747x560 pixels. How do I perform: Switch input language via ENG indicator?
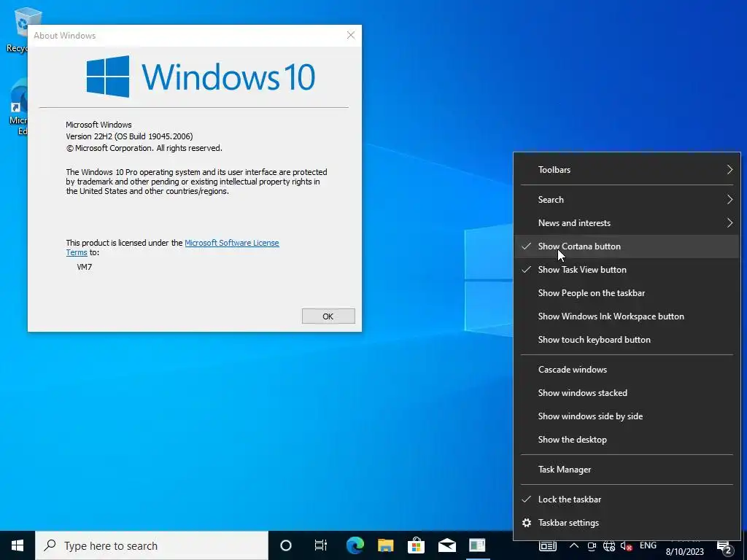tap(648, 545)
